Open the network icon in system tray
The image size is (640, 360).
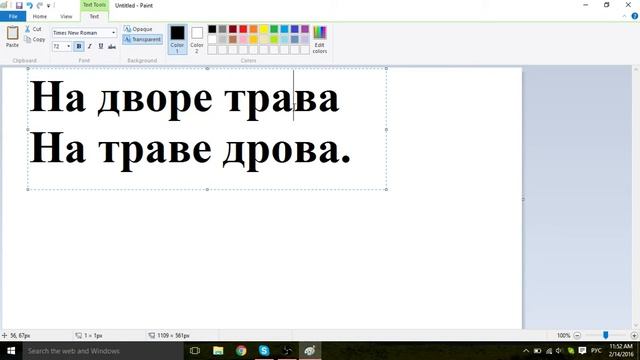point(549,351)
